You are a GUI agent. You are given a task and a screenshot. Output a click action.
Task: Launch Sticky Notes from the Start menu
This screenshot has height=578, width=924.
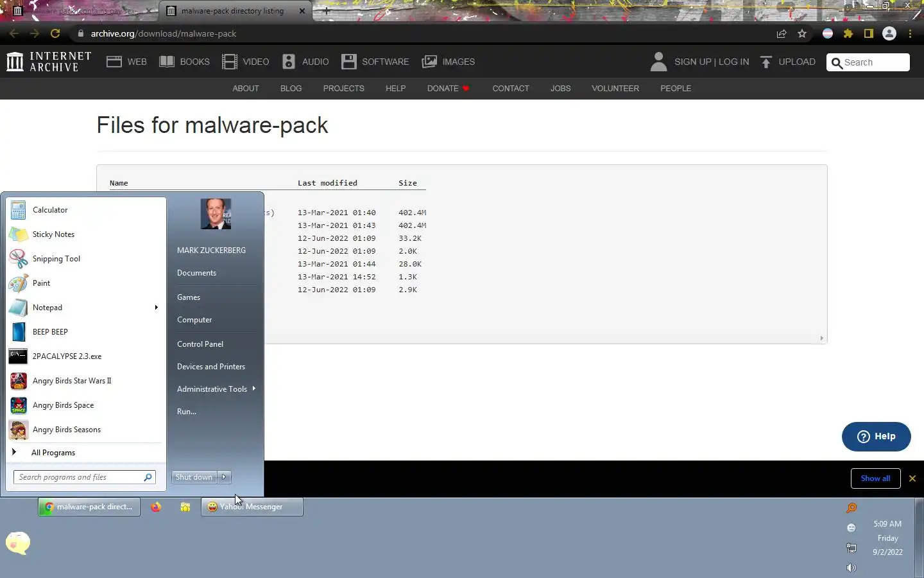(86, 234)
